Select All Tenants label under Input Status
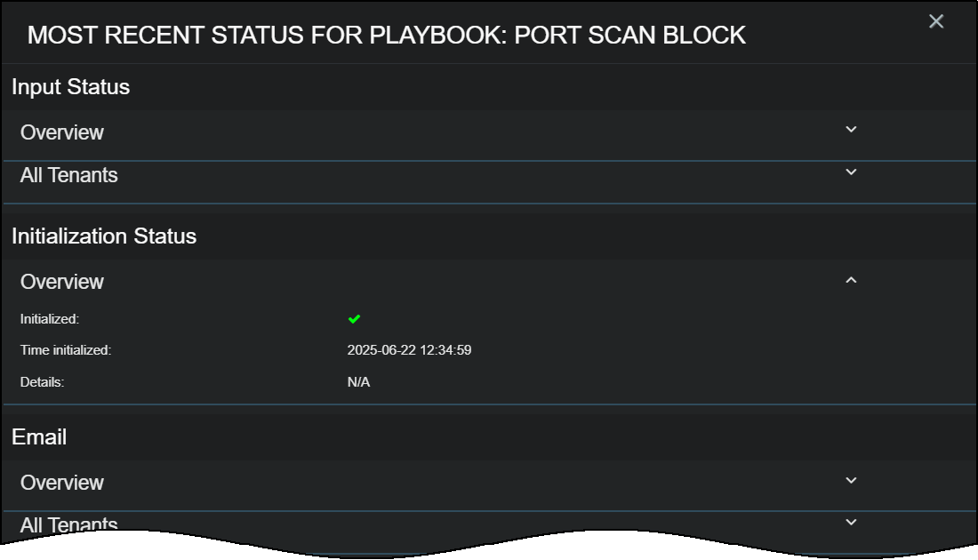The image size is (978, 560). coord(69,175)
